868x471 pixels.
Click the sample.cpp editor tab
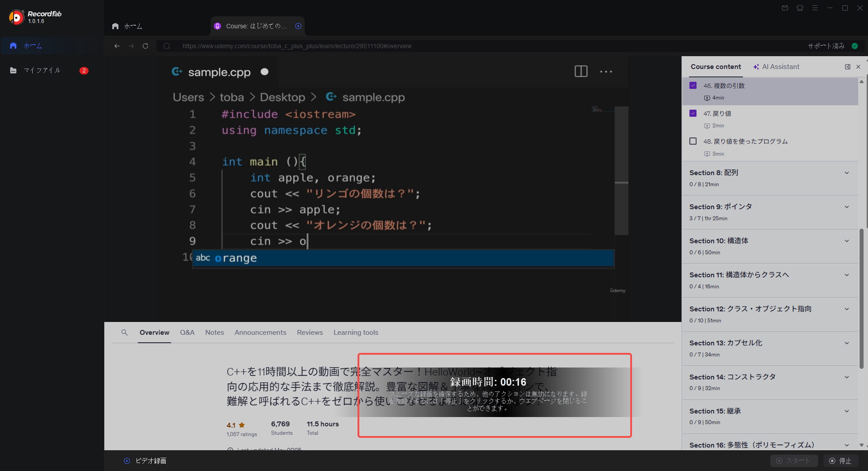[219, 72]
